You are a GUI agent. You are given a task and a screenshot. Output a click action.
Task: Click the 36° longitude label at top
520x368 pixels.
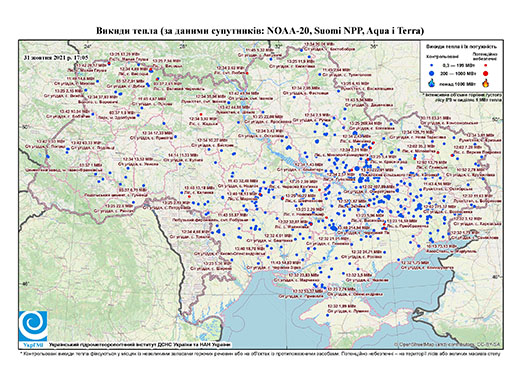pyautogui.click(x=374, y=46)
